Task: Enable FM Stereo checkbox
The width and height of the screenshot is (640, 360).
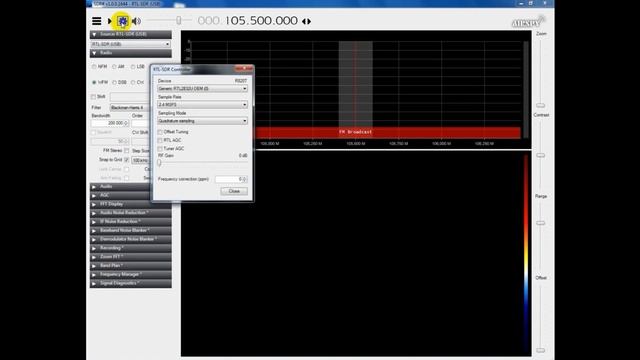Action: 127,151
